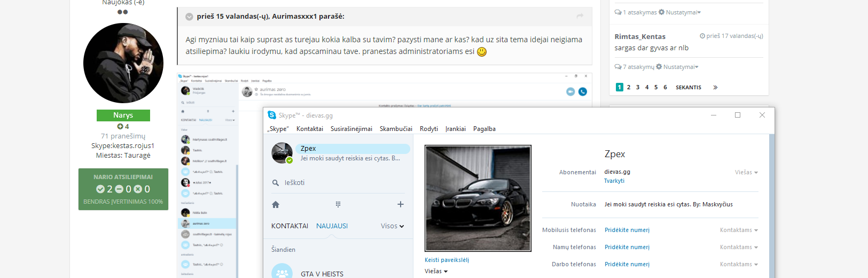Click the search magnifier icon near Ieškoti
Screen dimensions: 868x278
pyautogui.click(x=276, y=183)
